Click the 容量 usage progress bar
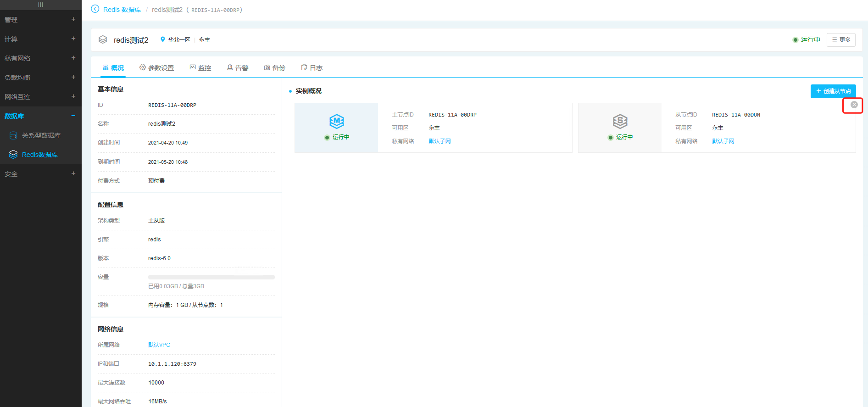 coord(211,277)
